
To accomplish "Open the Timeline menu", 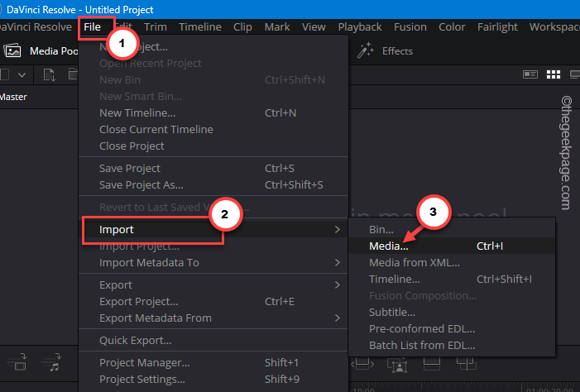I will pyautogui.click(x=200, y=27).
